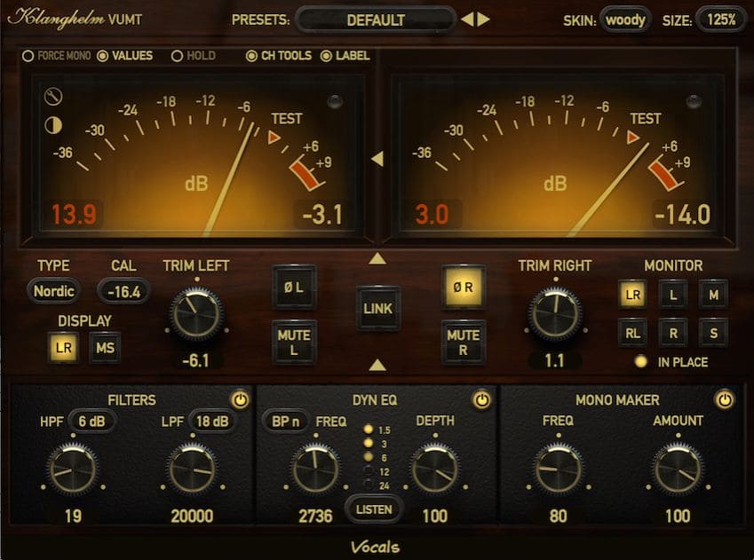Click the HPF value 19
Image resolution: width=754 pixels, height=560 pixels.
(73, 516)
